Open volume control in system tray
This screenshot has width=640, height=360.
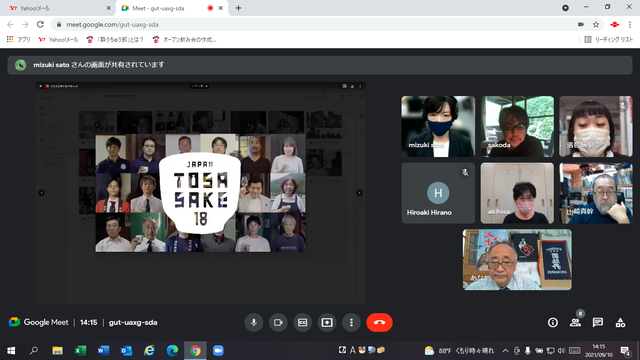point(561,351)
